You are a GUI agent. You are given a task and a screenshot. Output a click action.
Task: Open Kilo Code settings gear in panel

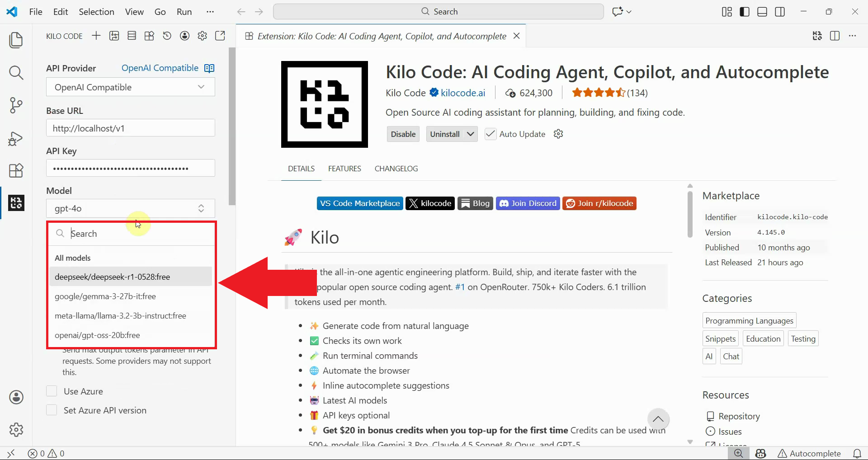pyautogui.click(x=202, y=36)
